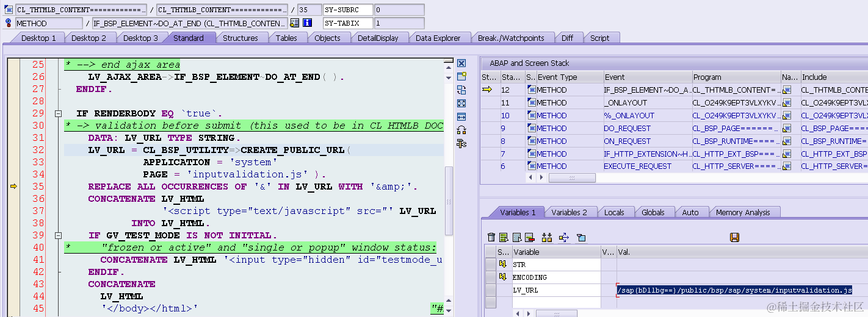
Task: Click the horizontal-arrow maximize icon beside editor
Action: 461,116
